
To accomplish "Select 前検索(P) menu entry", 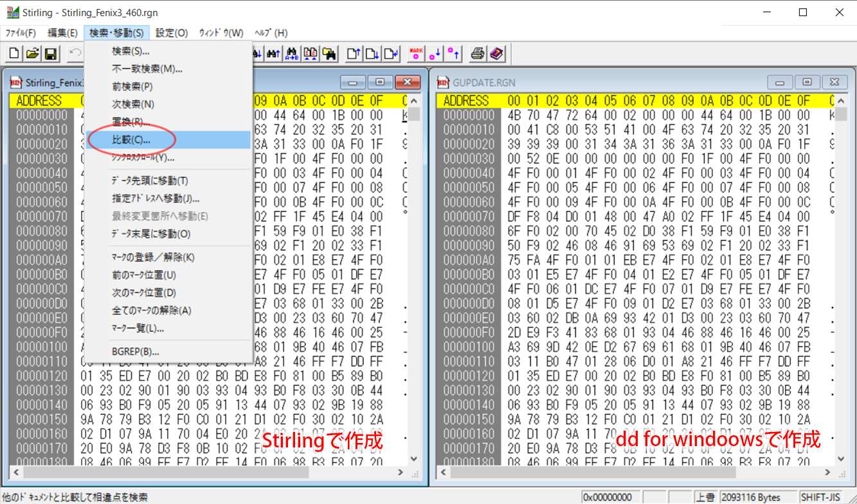I will coord(168,86).
